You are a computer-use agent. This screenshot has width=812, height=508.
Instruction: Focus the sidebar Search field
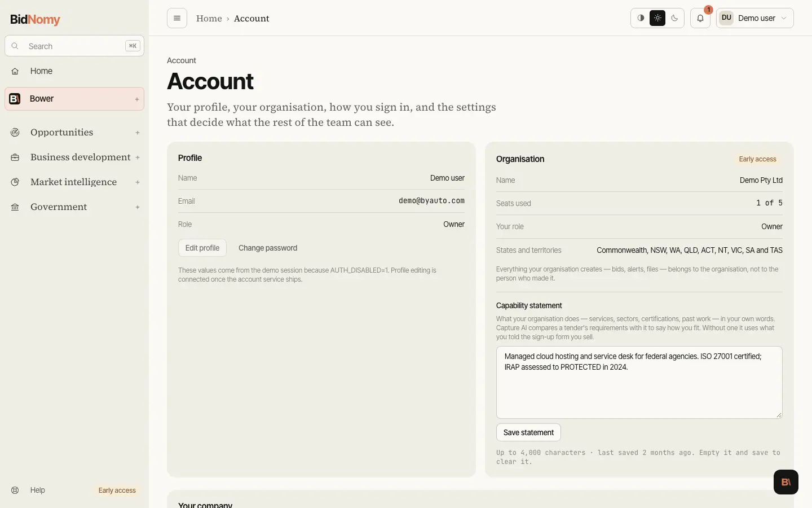tap(74, 46)
